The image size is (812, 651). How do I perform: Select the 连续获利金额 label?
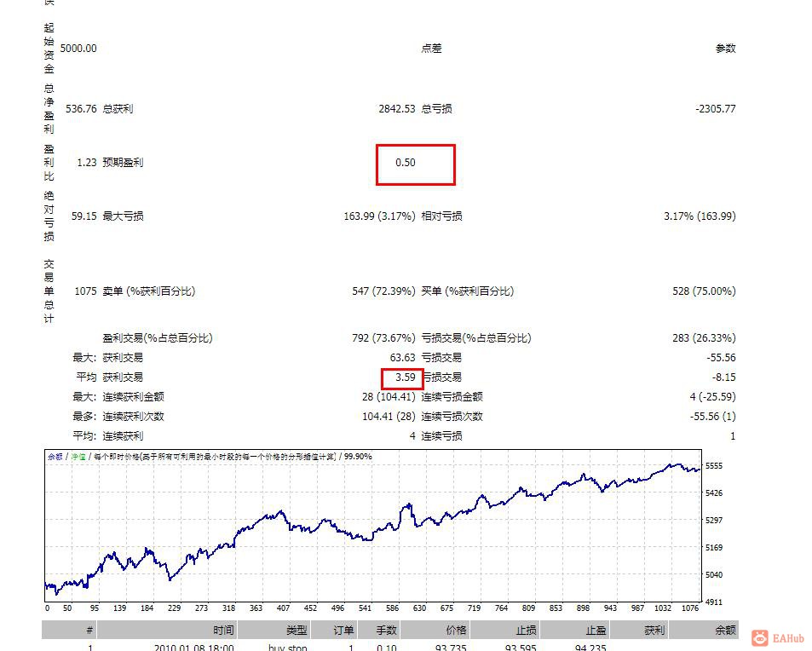click(x=133, y=397)
